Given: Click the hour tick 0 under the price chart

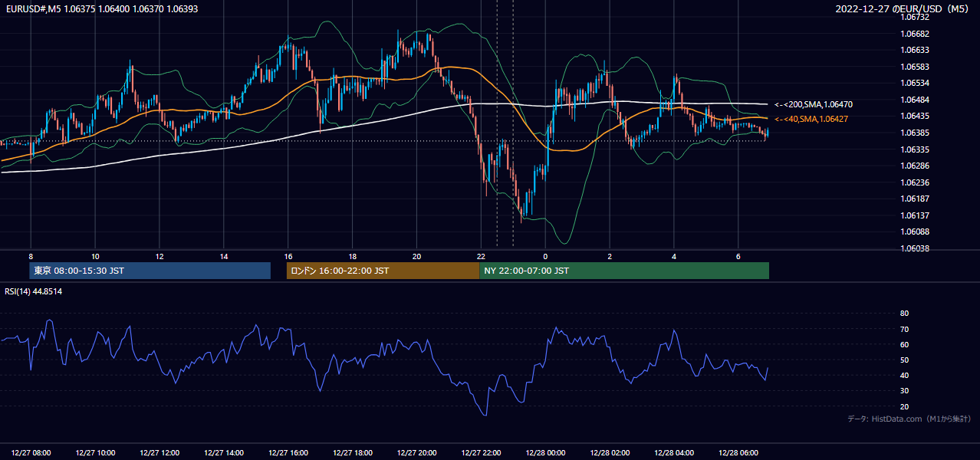Looking at the screenshot, I should [x=545, y=256].
